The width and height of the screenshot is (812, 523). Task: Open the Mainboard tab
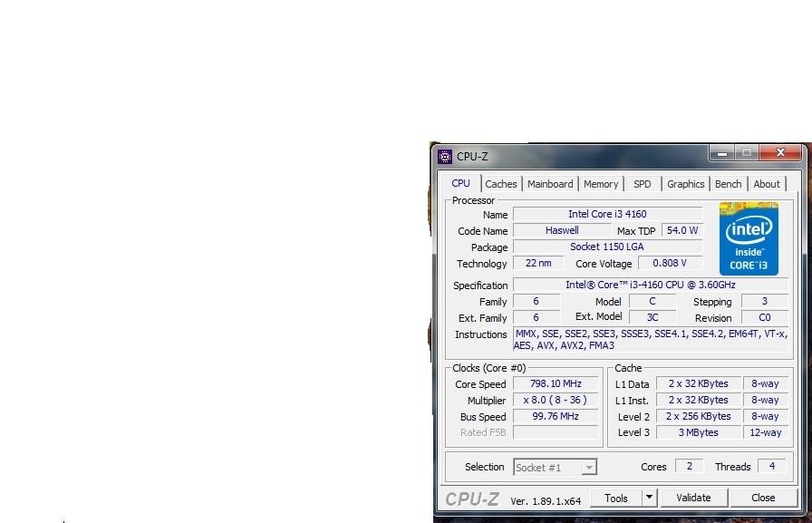click(x=550, y=184)
